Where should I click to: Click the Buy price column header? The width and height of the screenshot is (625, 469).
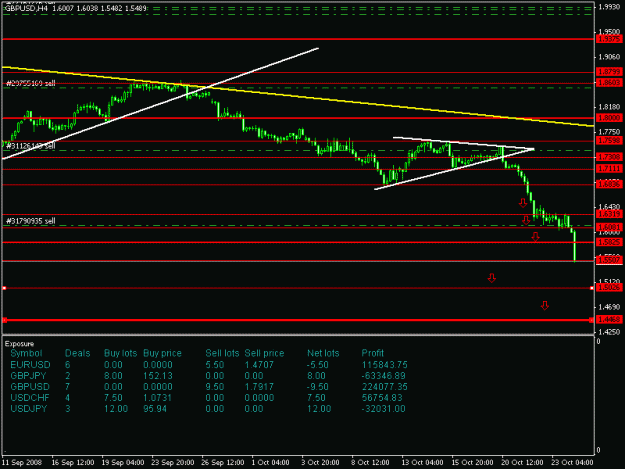tap(162, 353)
